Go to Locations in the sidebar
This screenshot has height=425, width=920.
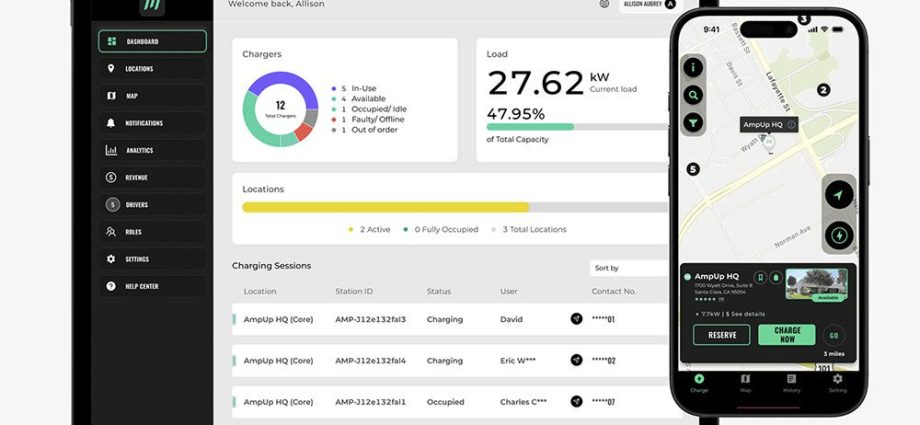click(153, 69)
